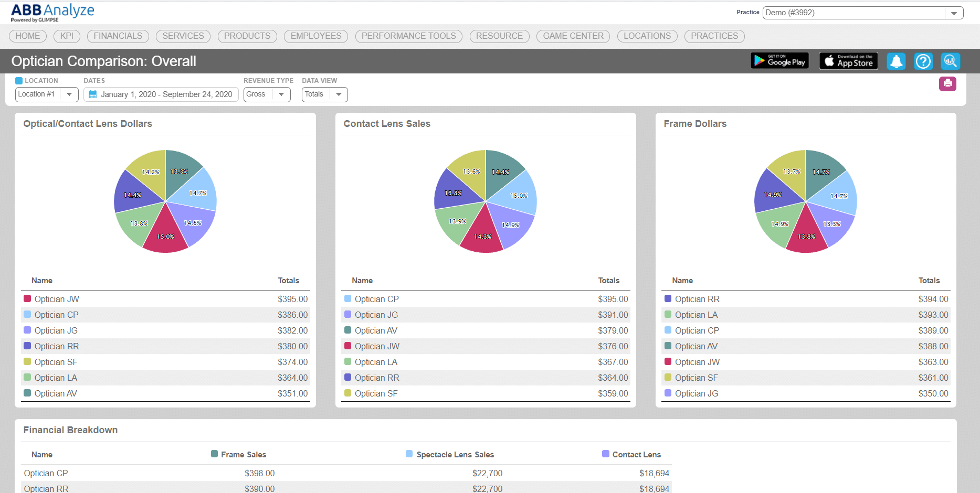This screenshot has width=980, height=493.
Task: Open the App Store download badge
Action: (849, 61)
